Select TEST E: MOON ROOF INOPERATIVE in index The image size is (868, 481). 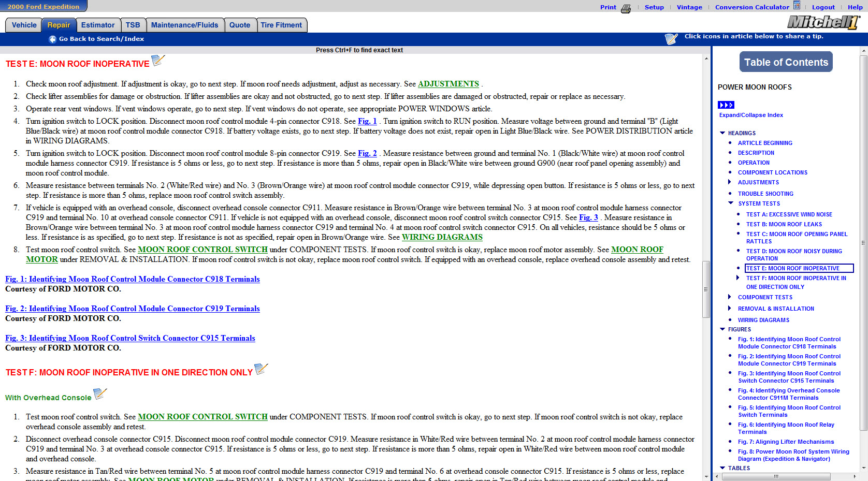point(799,268)
